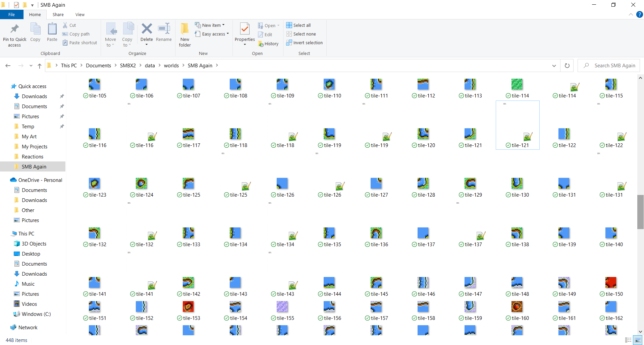Click the Search SMB Again box

click(609, 66)
